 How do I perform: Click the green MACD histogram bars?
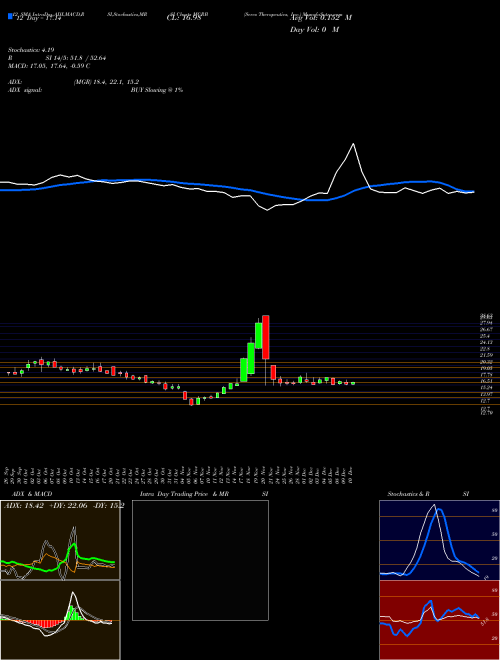[x=73, y=613]
